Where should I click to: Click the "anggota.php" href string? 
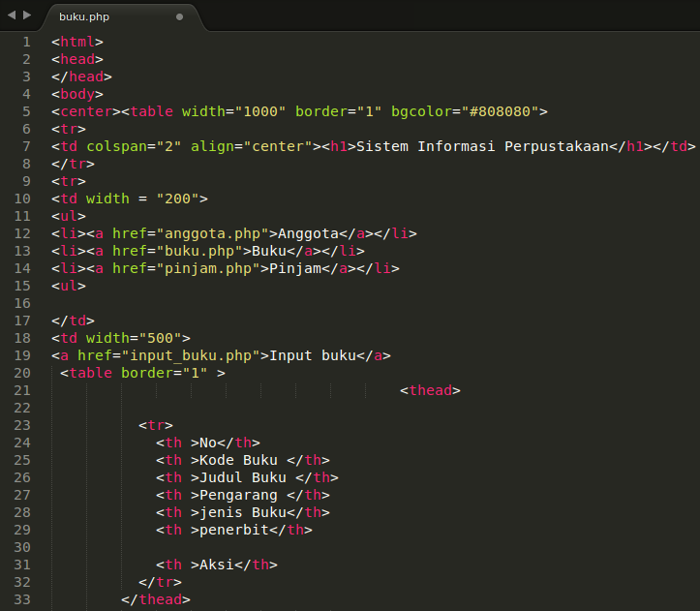[x=212, y=233]
